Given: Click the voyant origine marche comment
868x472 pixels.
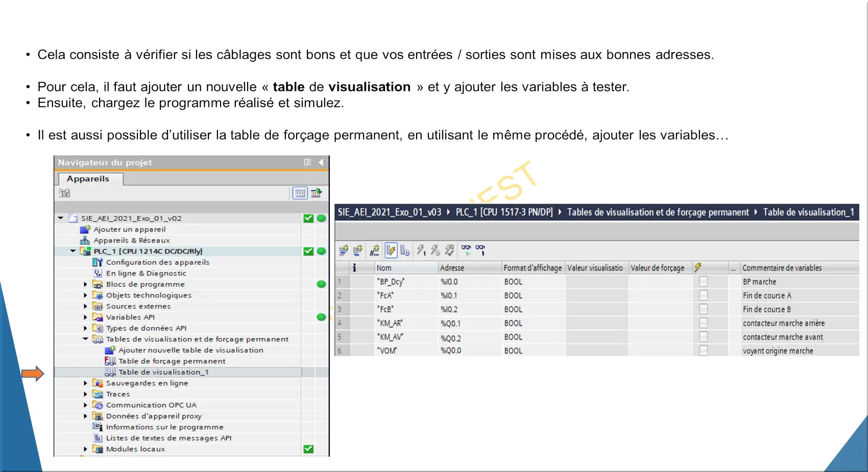Looking at the screenshot, I should (x=778, y=350).
